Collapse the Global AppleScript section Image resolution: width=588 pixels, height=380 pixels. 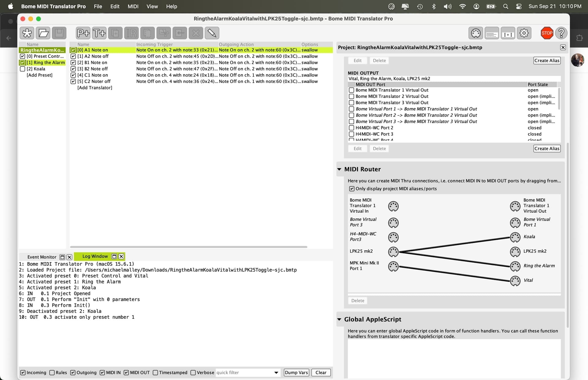[339, 319]
